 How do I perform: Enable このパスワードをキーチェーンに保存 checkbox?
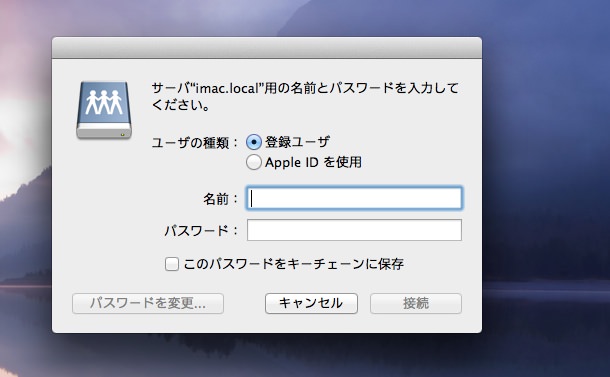[x=172, y=264]
